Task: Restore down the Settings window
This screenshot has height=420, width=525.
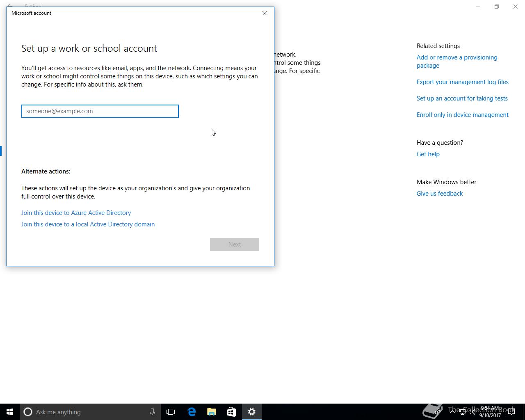Action: point(497,7)
